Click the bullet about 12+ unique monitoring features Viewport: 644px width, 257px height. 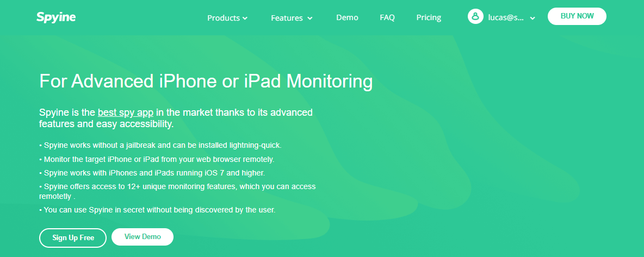(x=177, y=186)
